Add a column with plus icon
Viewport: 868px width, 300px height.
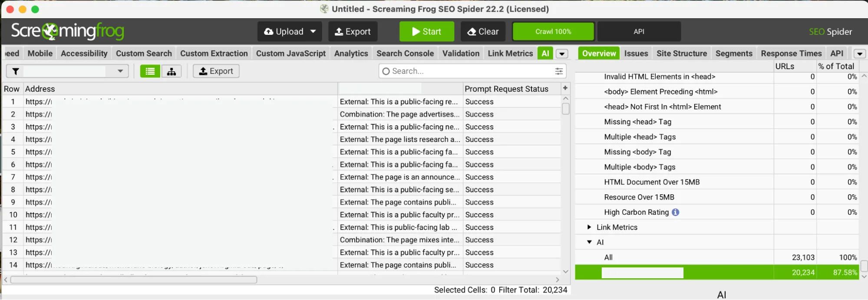565,88
